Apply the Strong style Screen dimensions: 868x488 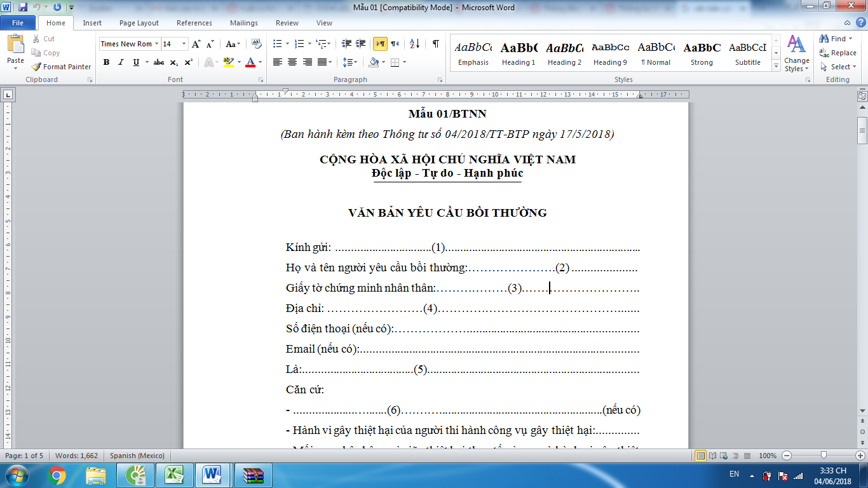(702, 53)
